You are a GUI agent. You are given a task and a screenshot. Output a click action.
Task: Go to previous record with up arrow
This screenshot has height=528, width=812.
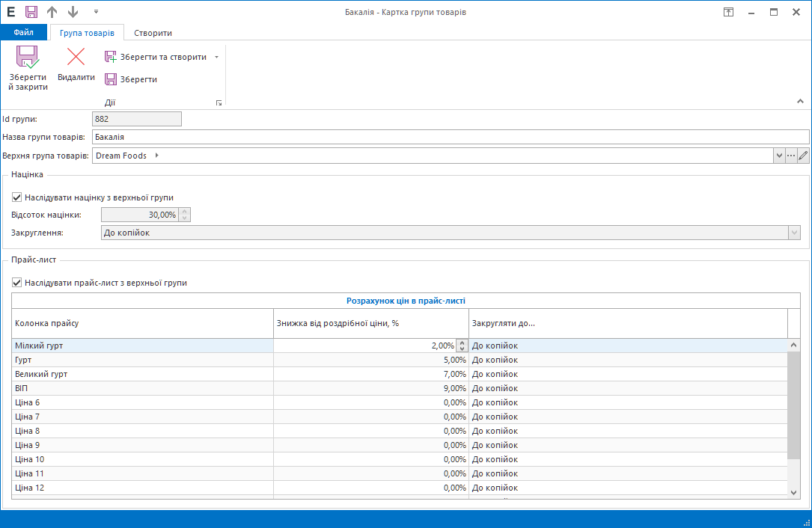tap(52, 12)
